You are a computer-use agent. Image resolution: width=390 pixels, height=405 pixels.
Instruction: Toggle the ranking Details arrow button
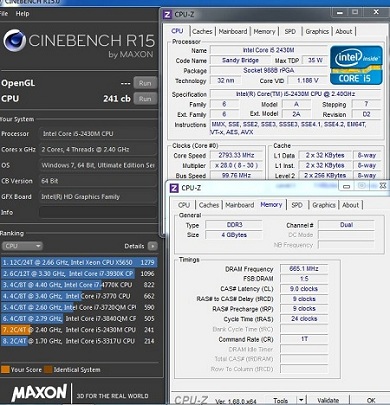[152, 246]
